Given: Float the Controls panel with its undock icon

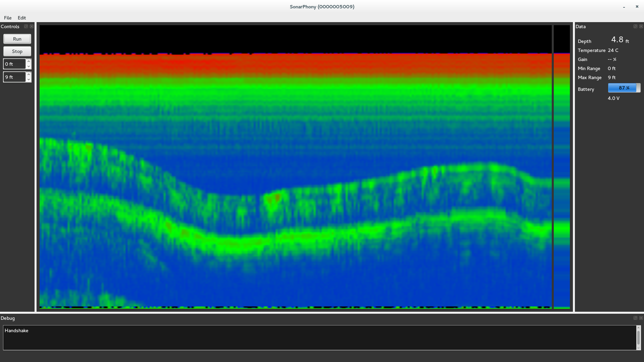Looking at the screenshot, I should coord(26,26).
